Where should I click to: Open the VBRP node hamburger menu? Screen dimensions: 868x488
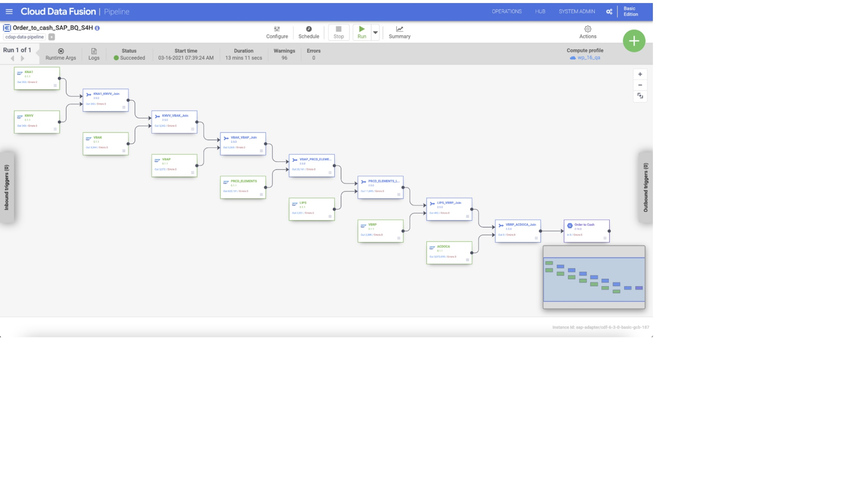click(399, 238)
